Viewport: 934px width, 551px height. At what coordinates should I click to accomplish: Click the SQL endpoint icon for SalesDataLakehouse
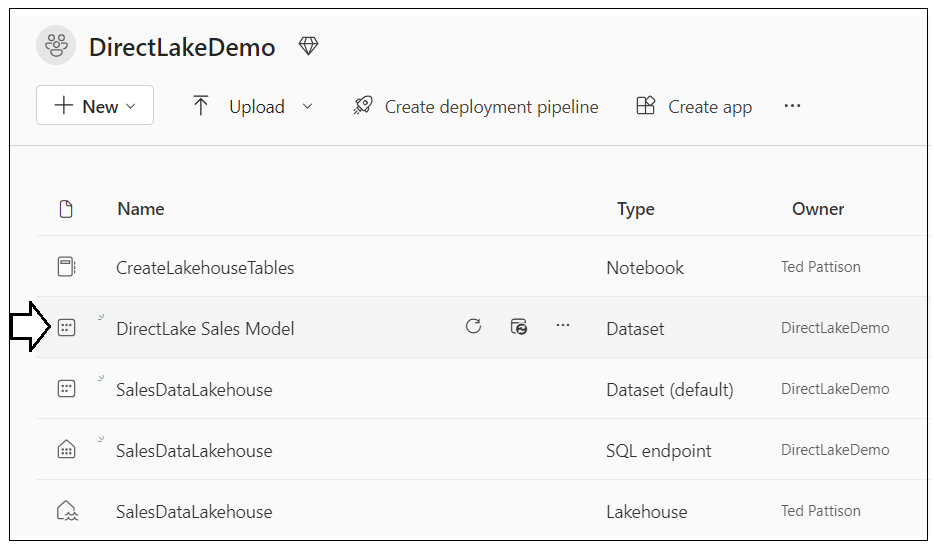[x=66, y=450]
